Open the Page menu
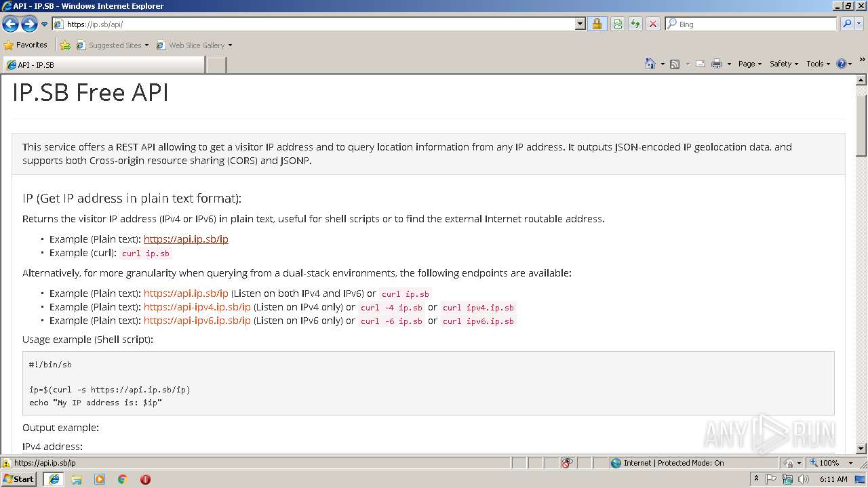Screen dimensions: 868x488 pos(750,64)
